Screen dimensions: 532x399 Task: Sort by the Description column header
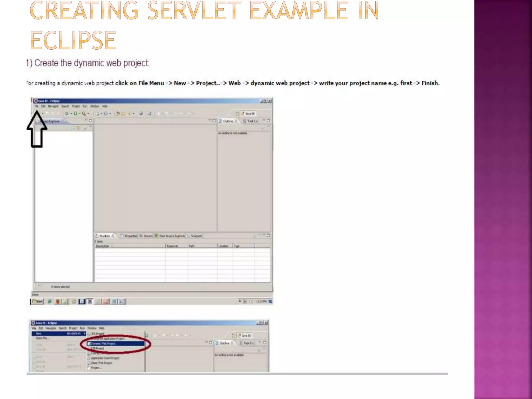(103, 246)
